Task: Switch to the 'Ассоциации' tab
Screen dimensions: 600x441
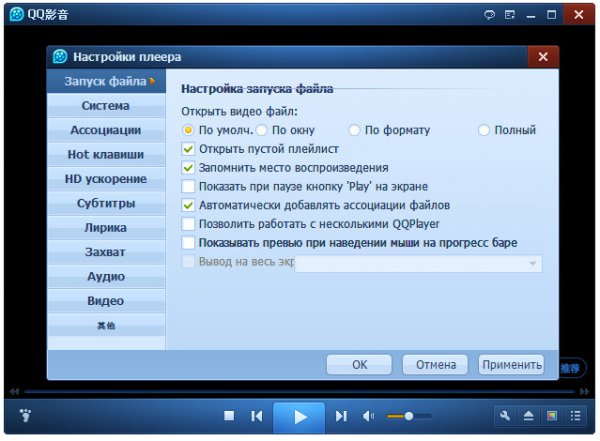Action: [106, 130]
